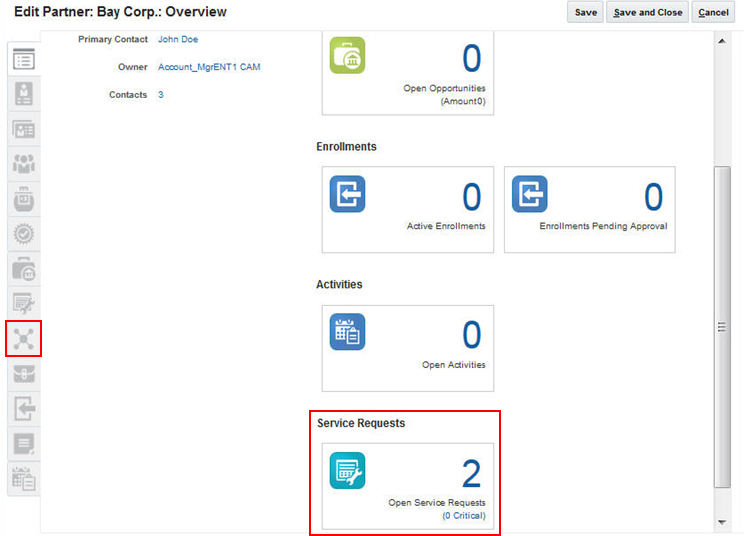Click the Active Enrollments count 0
The width and height of the screenshot is (744, 536).
click(472, 197)
